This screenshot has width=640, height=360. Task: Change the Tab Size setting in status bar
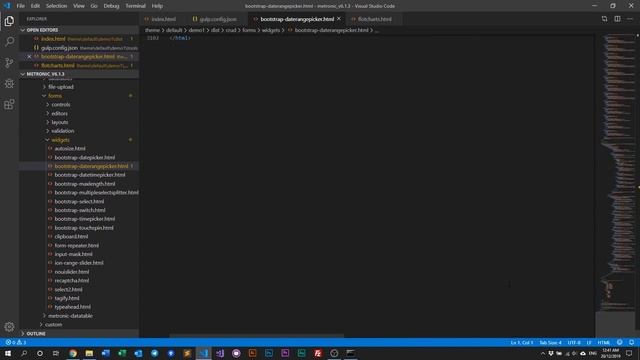tap(550, 342)
